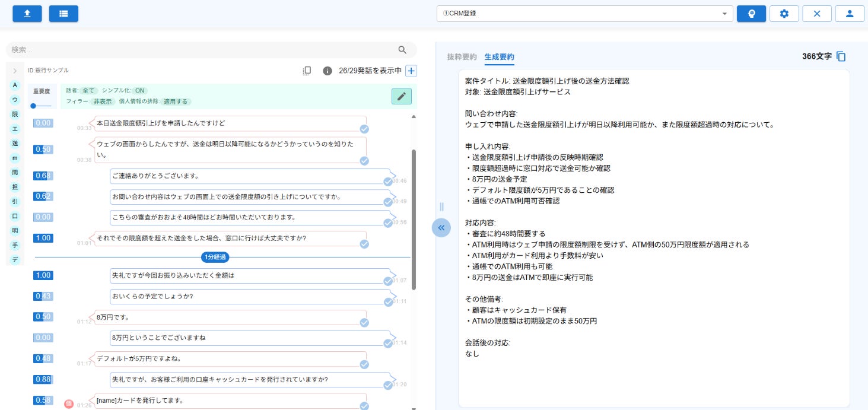Click the copy-selection icon beside info icon

point(307,71)
